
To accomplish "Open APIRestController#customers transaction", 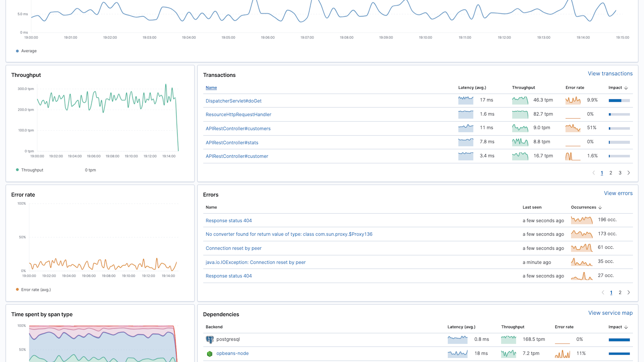I will pyautogui.click(x=238, y=129).
